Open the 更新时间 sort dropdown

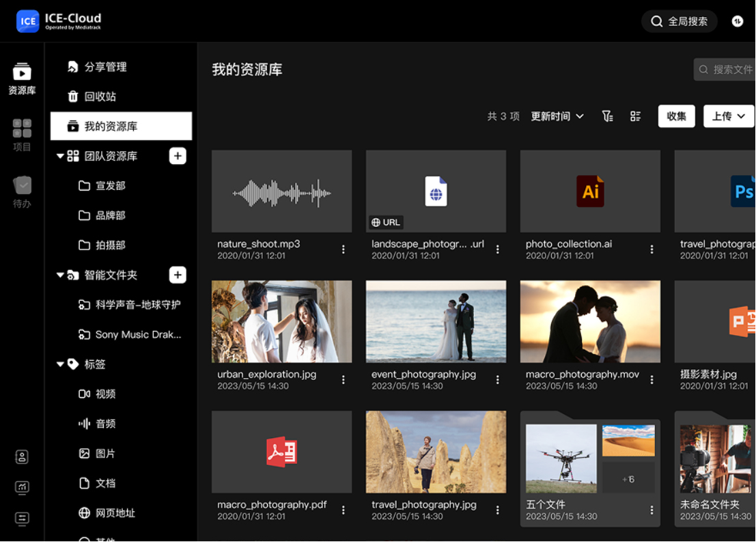557,116
